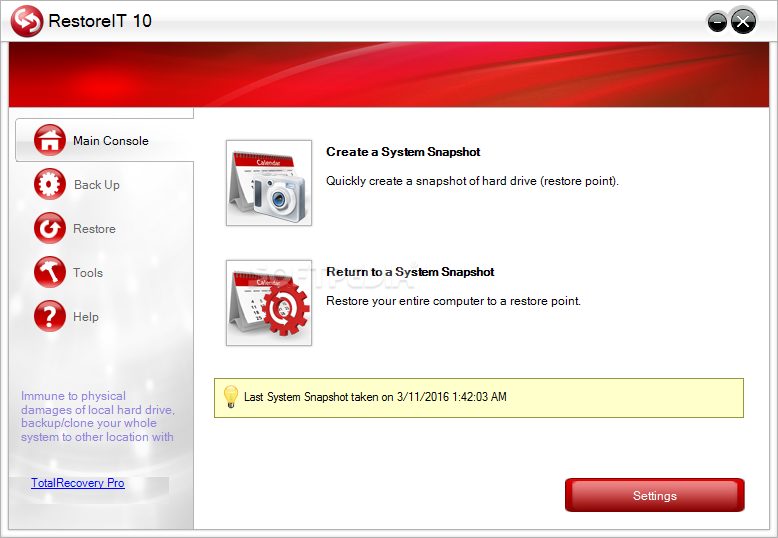Click the Tools hammer icon
The height and width of the screenshot is (538, 778).
[x=50, y=272]
